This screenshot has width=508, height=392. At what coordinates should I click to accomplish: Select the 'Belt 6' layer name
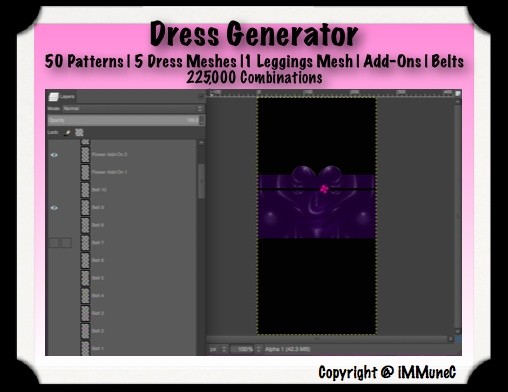98,260
